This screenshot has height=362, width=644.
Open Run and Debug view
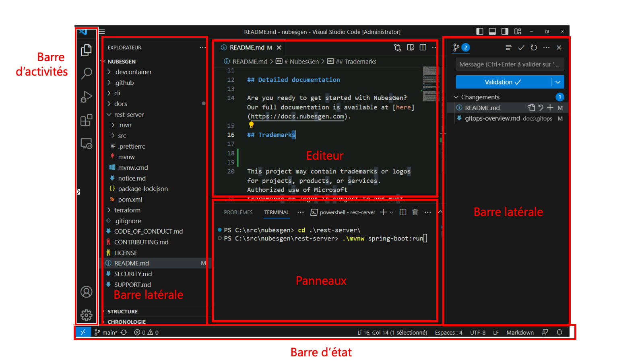86,97
